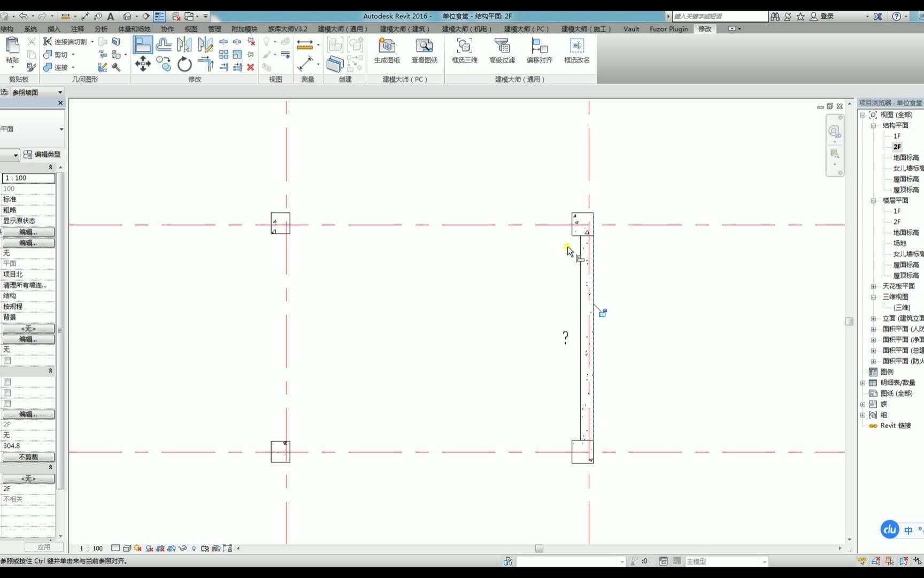The width and height of the screenshot is (924, 578).
Task: Toggle shadows with the sun icon on status bar
Action: (137, 549)
